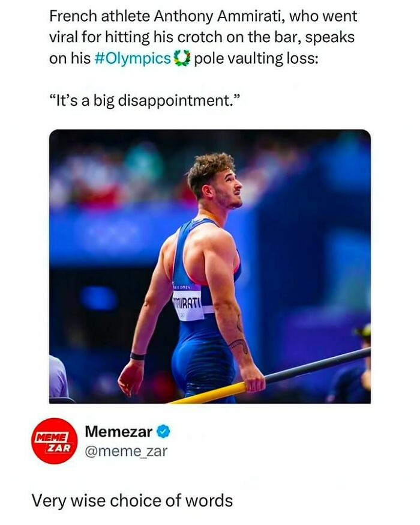420x525 pixels.
Task: Open the #Olympics hashtag link
Action: (x=133, y=59)
